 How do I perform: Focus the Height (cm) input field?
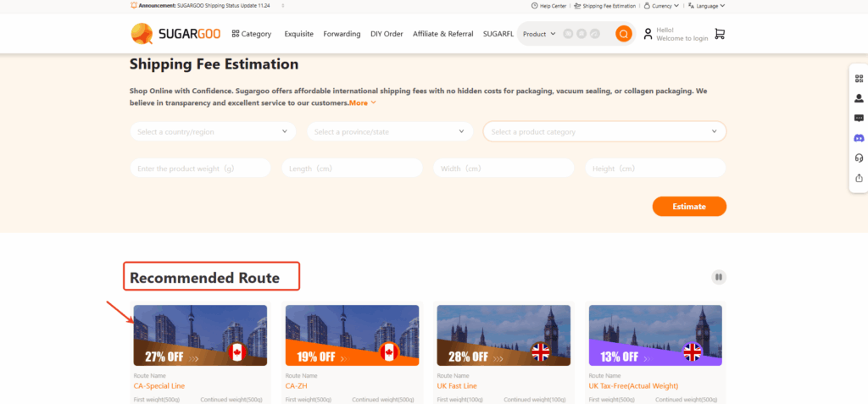click(655, 169)
